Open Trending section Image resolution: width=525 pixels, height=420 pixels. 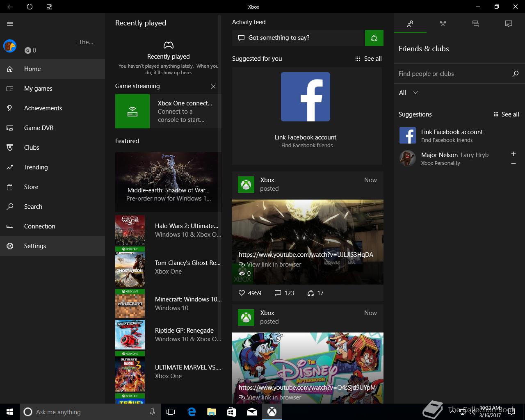(x=52, y=167)
